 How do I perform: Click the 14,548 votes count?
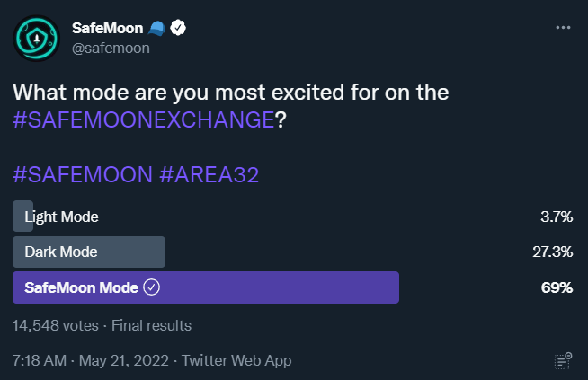[56, 325]
